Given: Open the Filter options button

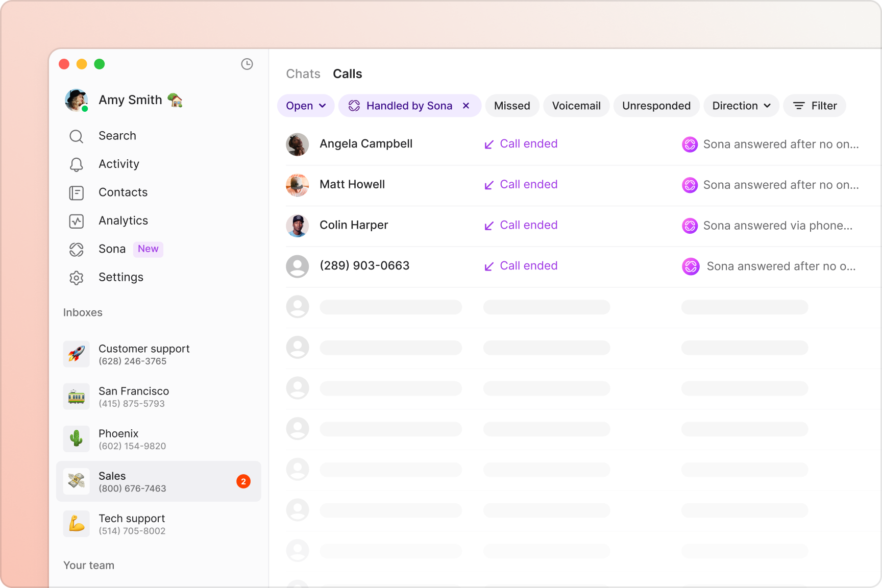Looking at the screenshot, I should tap(815, 106).
